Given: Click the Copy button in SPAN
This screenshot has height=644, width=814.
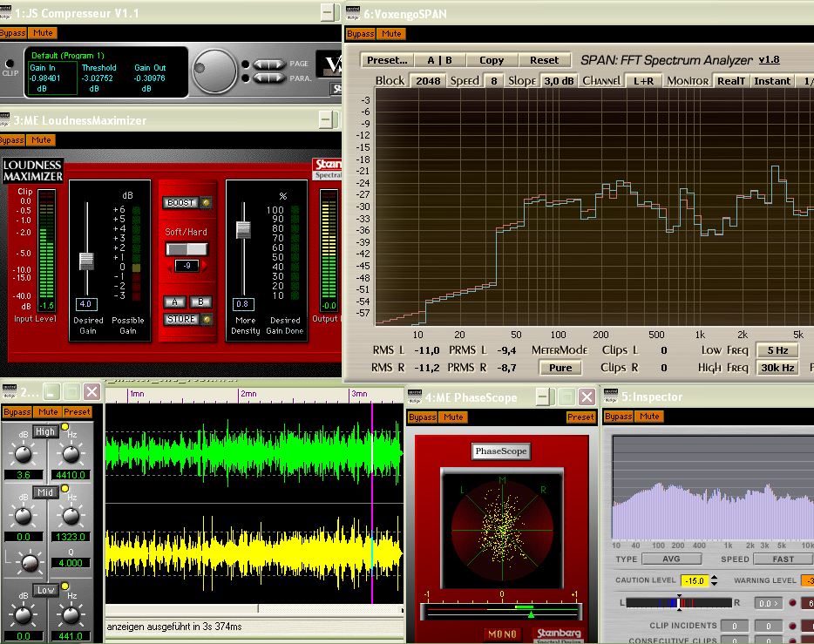Looking at the screenshot, I should (x=492, y=60).
